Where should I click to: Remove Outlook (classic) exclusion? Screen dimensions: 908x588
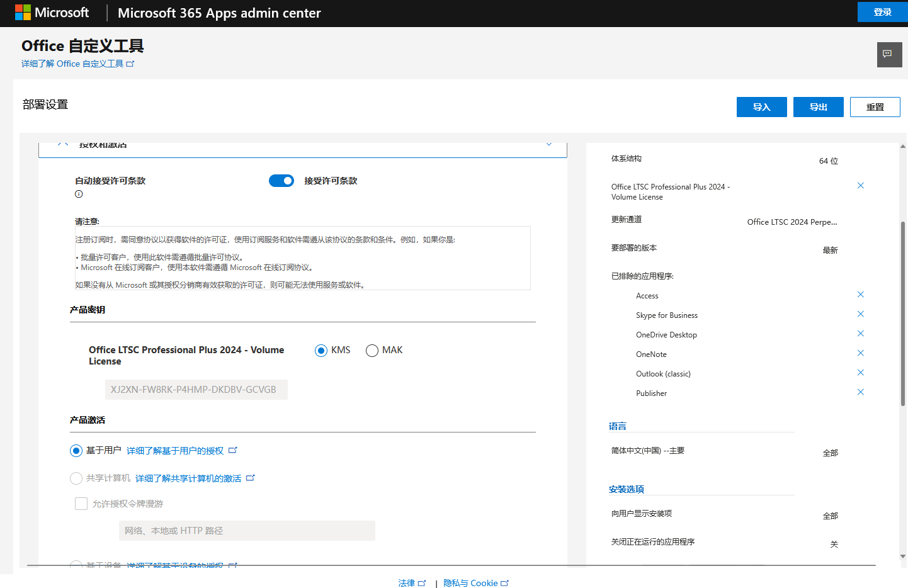click(860, 373)
